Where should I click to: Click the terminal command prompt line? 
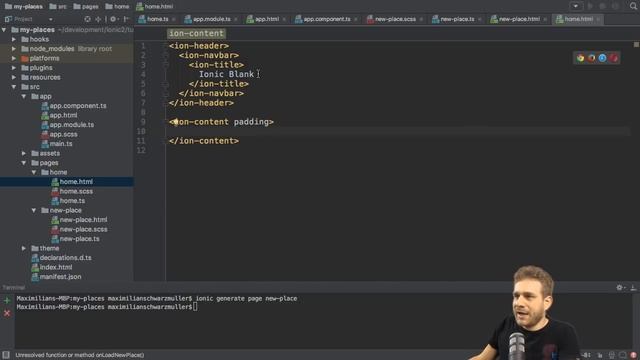[x=107, y=307]
